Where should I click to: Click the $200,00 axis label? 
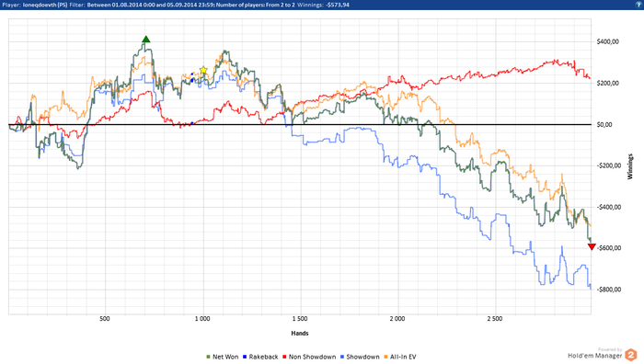coord(607,83)
